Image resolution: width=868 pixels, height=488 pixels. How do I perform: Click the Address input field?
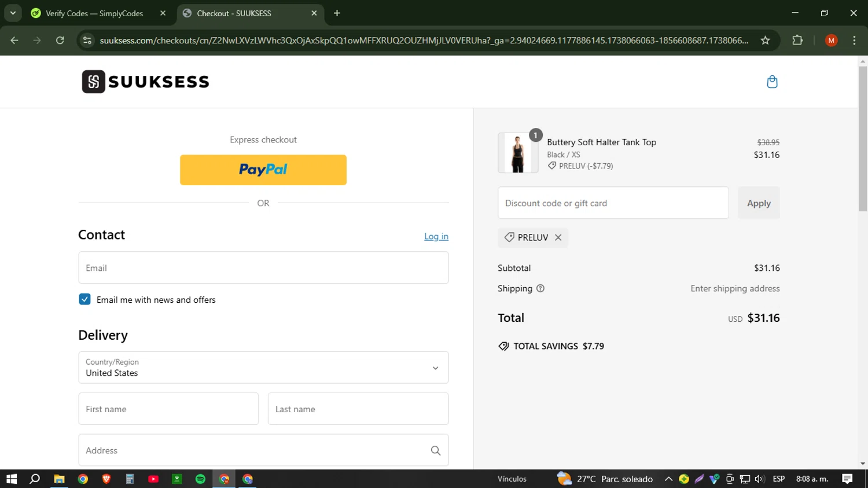(263, 450)
